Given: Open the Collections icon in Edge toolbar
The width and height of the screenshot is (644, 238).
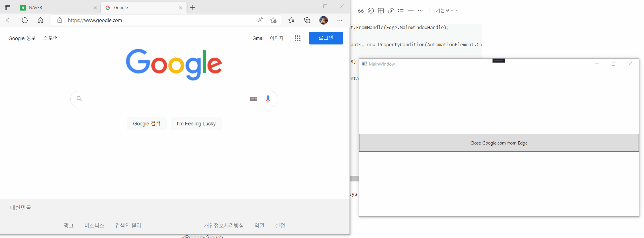Looking at the screenshot, I should pyautogui.click(x=307, y=20).
